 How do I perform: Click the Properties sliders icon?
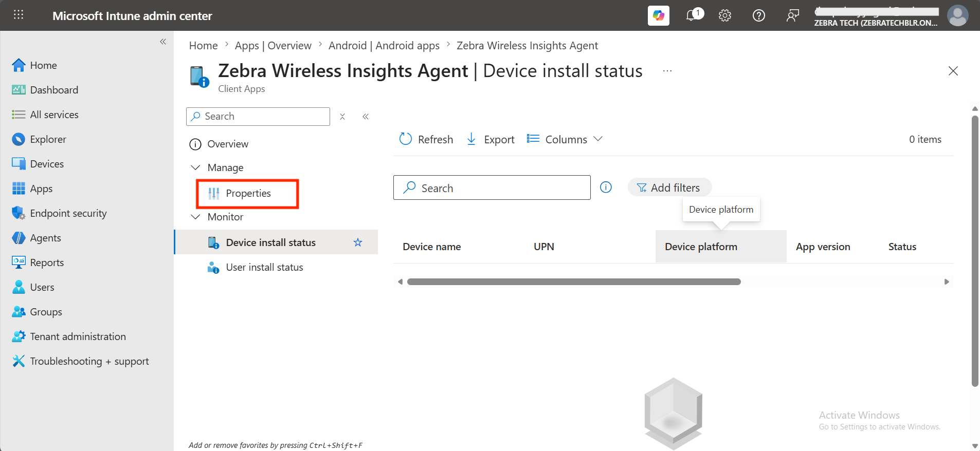213,193
